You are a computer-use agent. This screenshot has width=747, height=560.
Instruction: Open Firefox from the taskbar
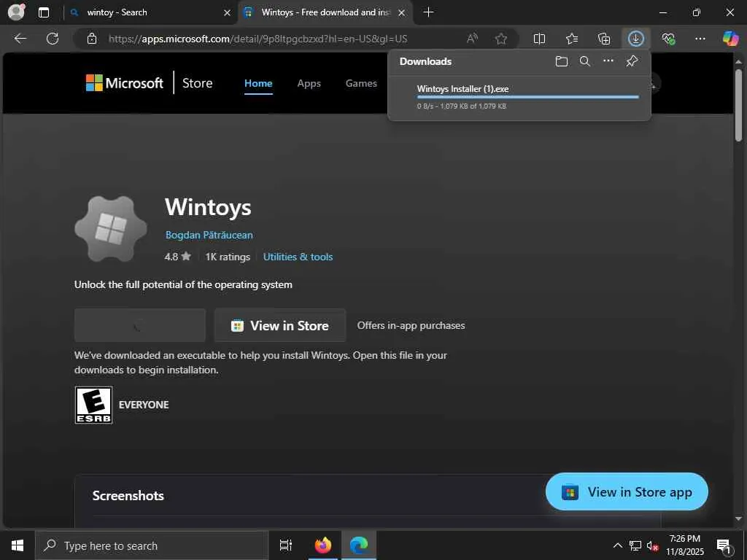click(x=323, y=545)
